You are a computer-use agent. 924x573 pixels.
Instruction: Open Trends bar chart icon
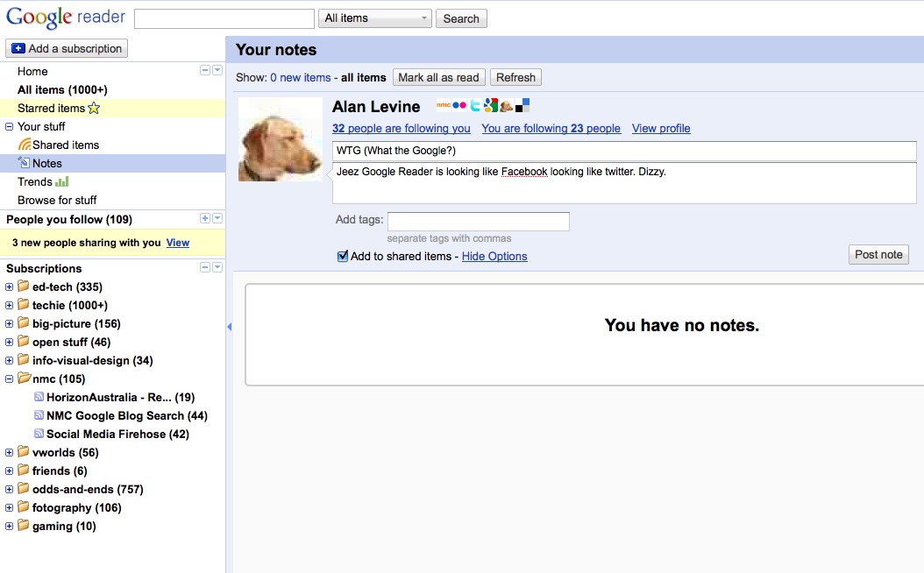[x=62, y=181]
